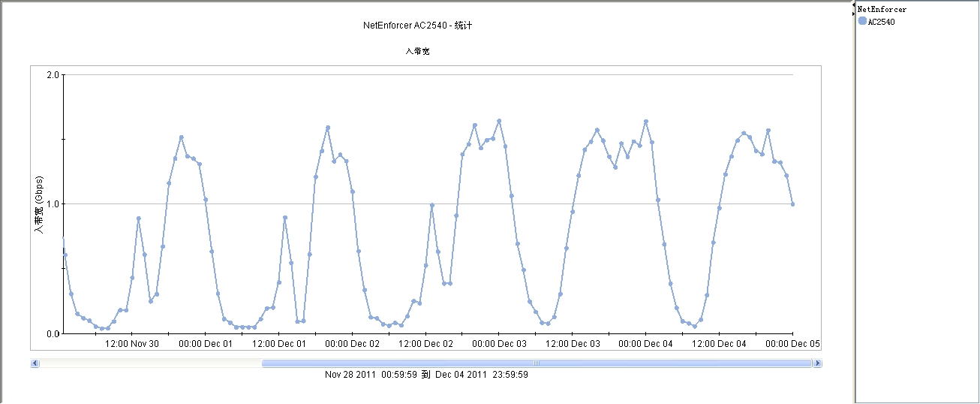Click the 00:00 Dec 05 axis label

(x=793, y=344)
